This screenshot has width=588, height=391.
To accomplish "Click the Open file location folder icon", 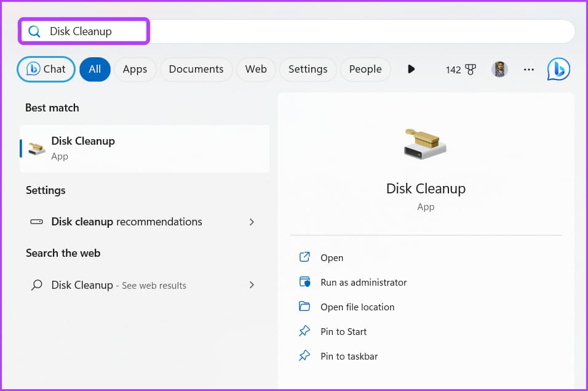I will [304, 306].
